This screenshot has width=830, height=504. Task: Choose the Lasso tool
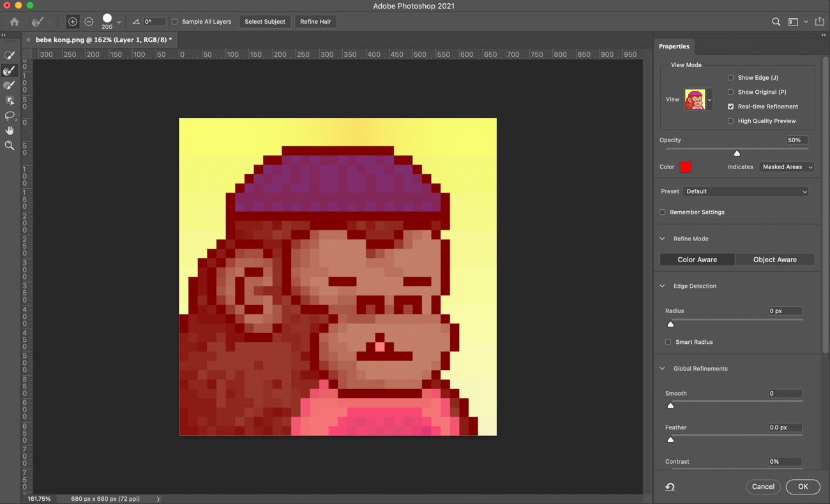(10, 115)
